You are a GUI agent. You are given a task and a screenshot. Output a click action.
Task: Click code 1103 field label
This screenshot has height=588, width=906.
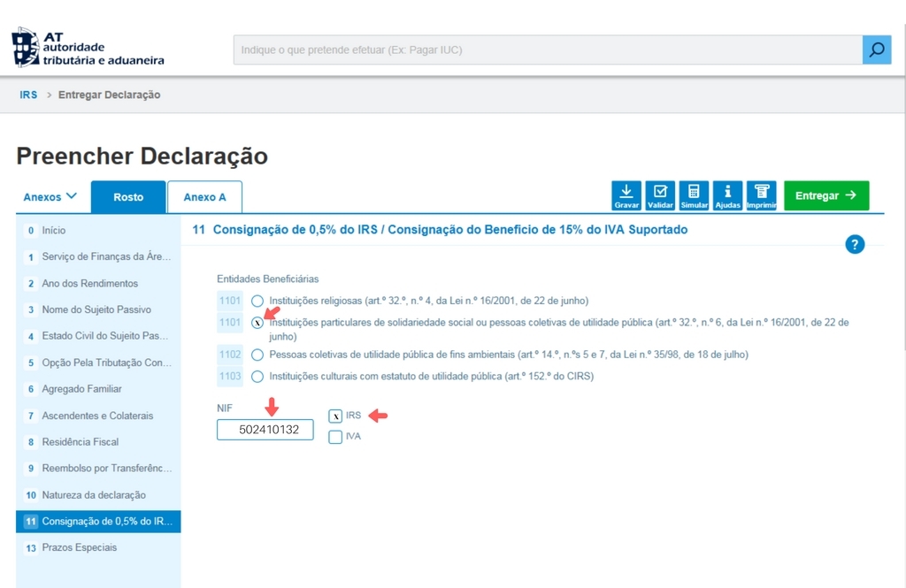230,377
